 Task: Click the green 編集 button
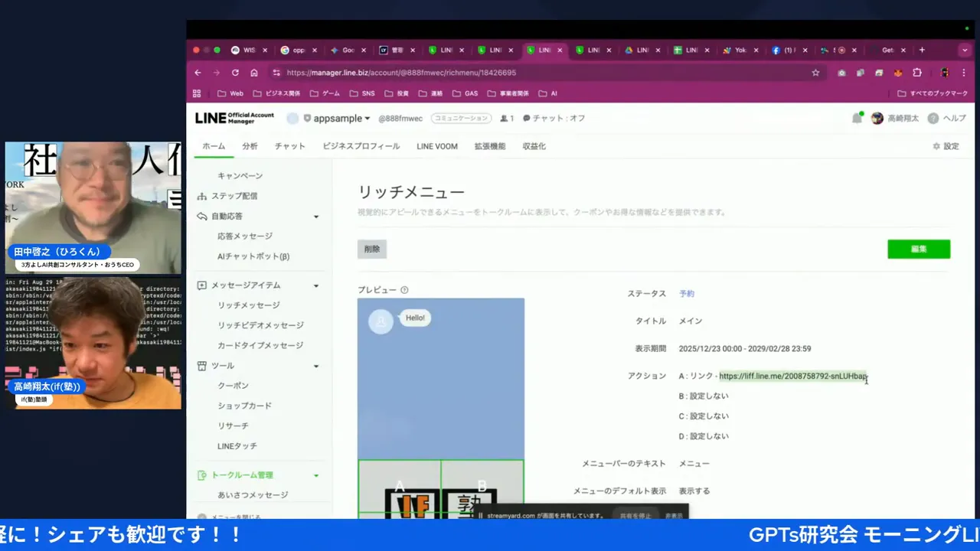click(919, 249)
